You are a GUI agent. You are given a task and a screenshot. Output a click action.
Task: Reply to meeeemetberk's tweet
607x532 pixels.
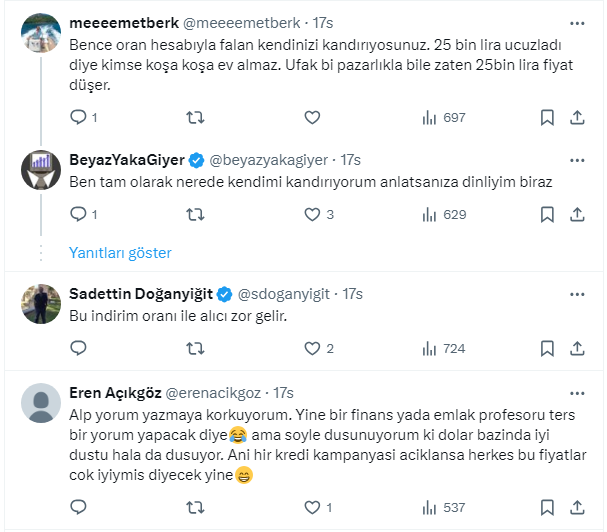click(x=79, y=118)
